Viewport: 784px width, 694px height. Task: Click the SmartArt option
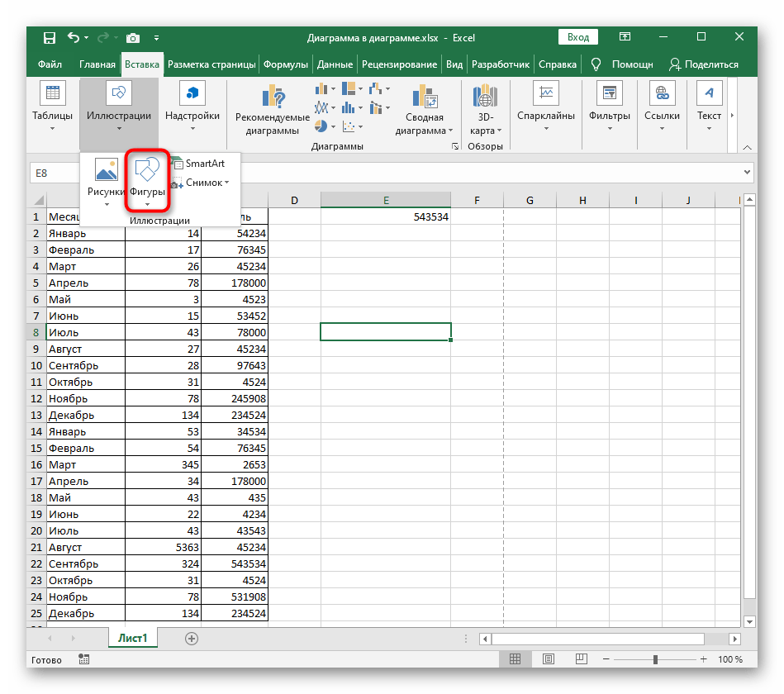[198, 164]
